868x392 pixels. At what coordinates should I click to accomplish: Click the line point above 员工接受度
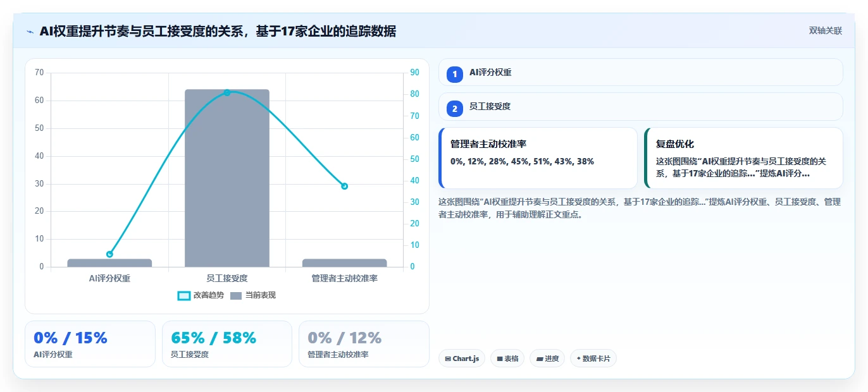coord(227,93)
